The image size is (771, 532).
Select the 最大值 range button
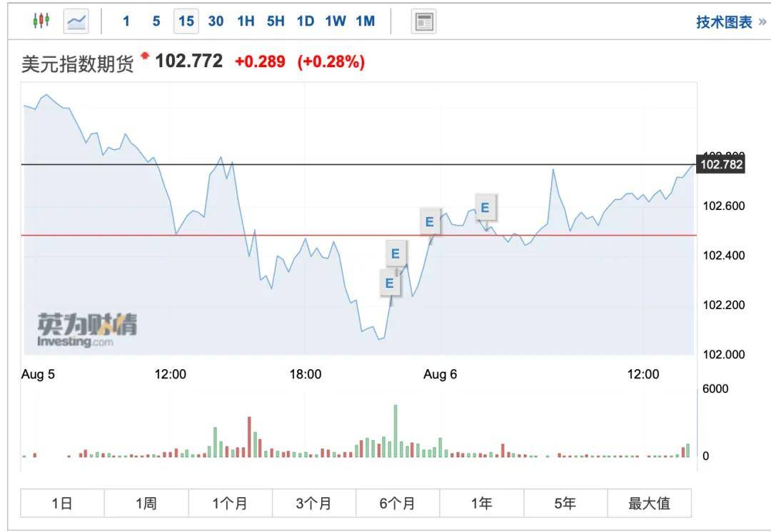pos(649,503)
